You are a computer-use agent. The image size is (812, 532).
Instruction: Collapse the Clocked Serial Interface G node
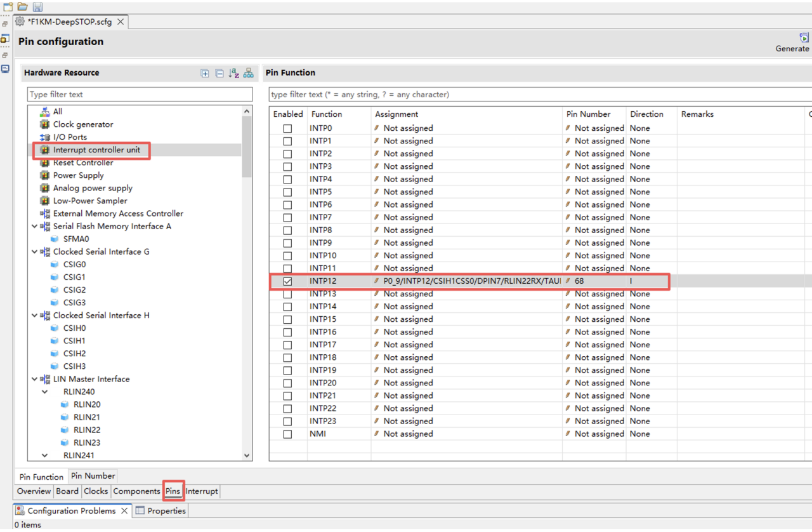coord(34,252)
